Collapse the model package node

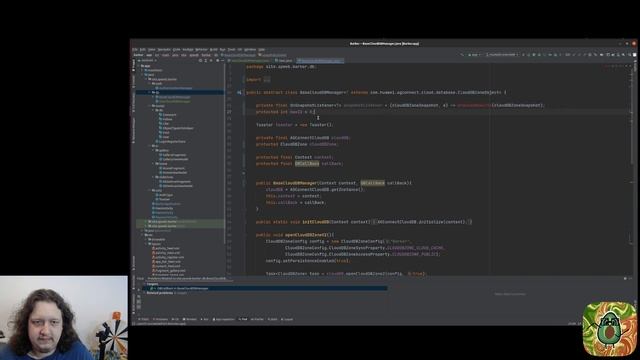(150, 106)
